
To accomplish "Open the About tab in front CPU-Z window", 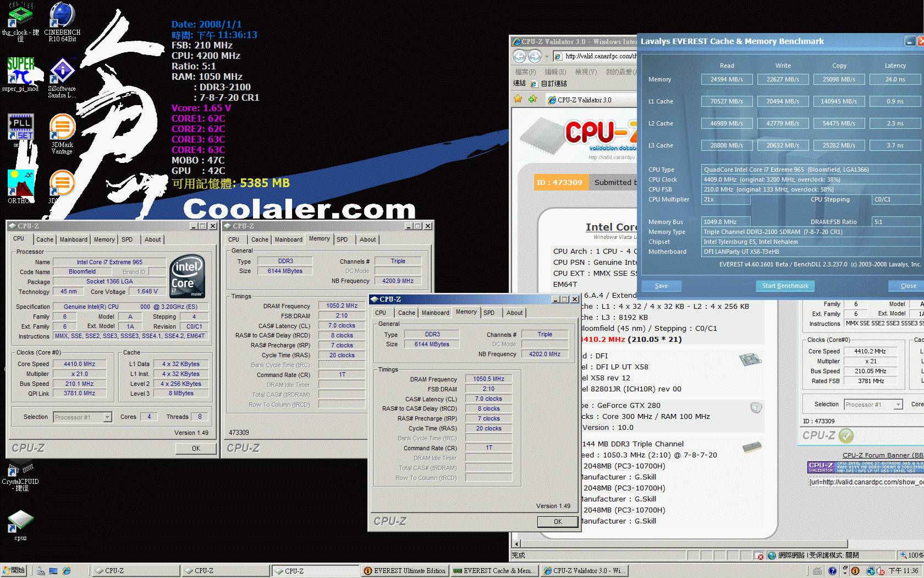I will (x=515, y=313).
